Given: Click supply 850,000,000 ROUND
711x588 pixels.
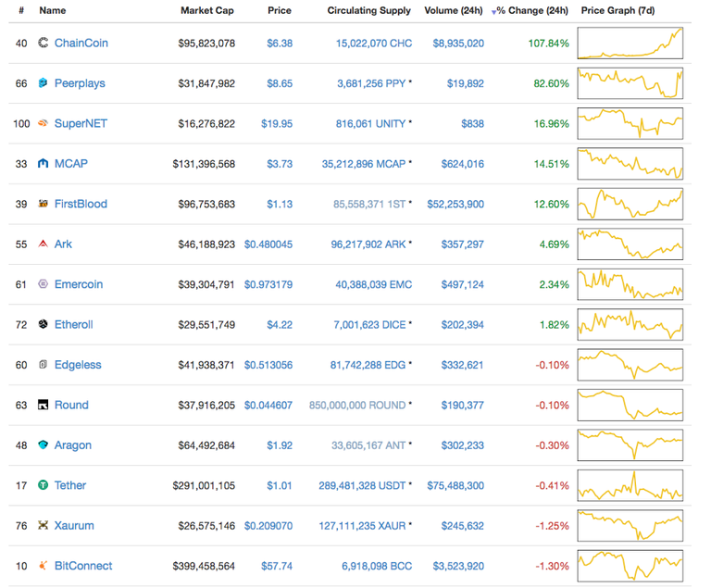Looking at the screenshot, I should pyautogui.click(x=357, y=406).
